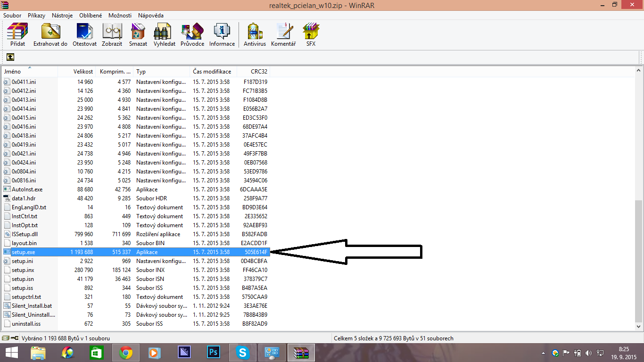Screen dimensions: 644x362
Task: Click the 0x0421.ini file icon
Action: click(x=7, y=154)
